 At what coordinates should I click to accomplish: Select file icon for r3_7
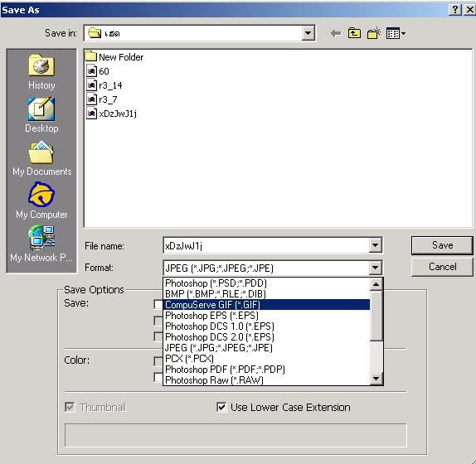pyautogui.click(x=91, y=99)
